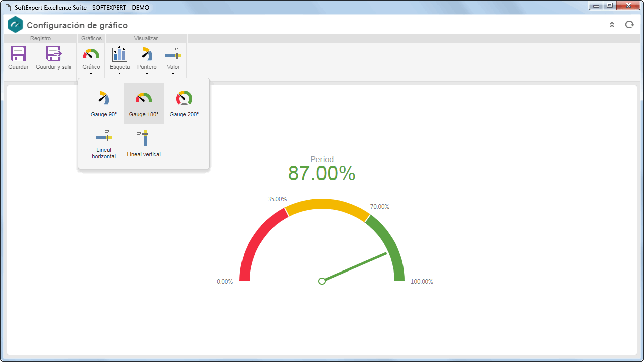The width and height of the screenshot is (644, 362).
Task: Click the Gráficos section header
Action: (91, 38)
